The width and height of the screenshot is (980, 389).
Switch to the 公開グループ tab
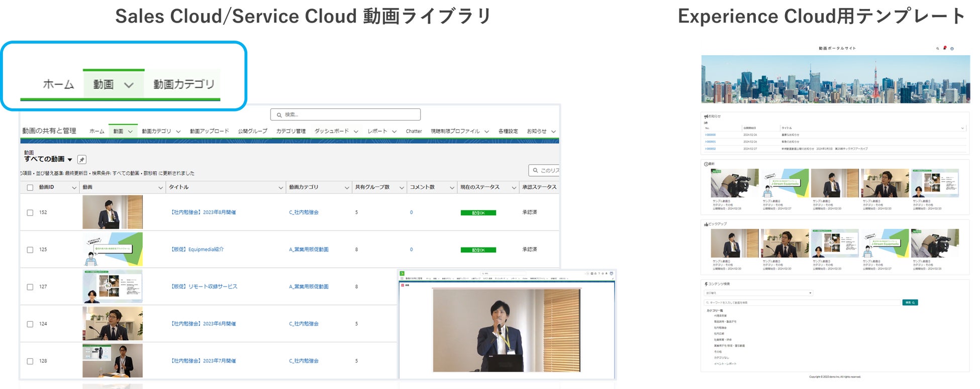click(252, 132)
